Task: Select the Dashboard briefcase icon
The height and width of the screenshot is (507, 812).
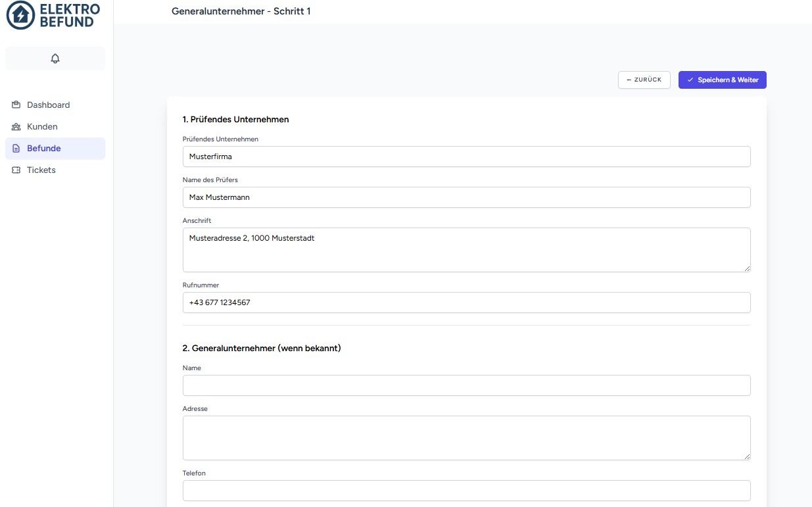Action: tap(15, 105)
